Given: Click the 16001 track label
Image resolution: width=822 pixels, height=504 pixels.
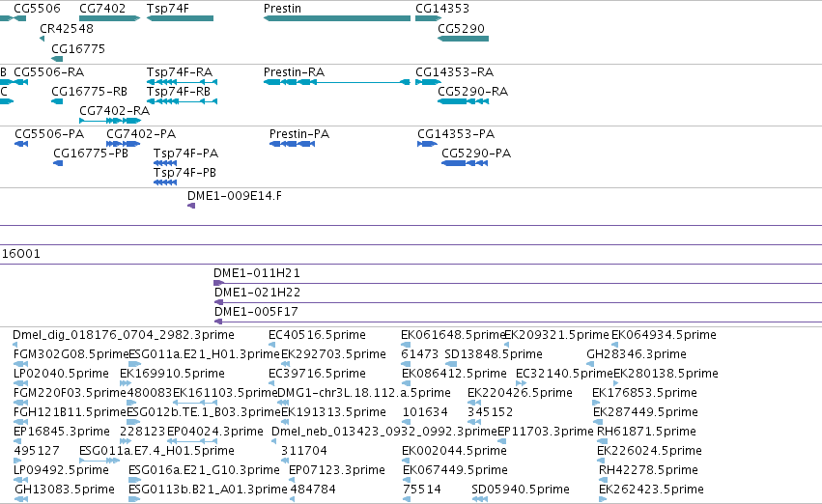Looking at the screenshot, I should 21,254.
